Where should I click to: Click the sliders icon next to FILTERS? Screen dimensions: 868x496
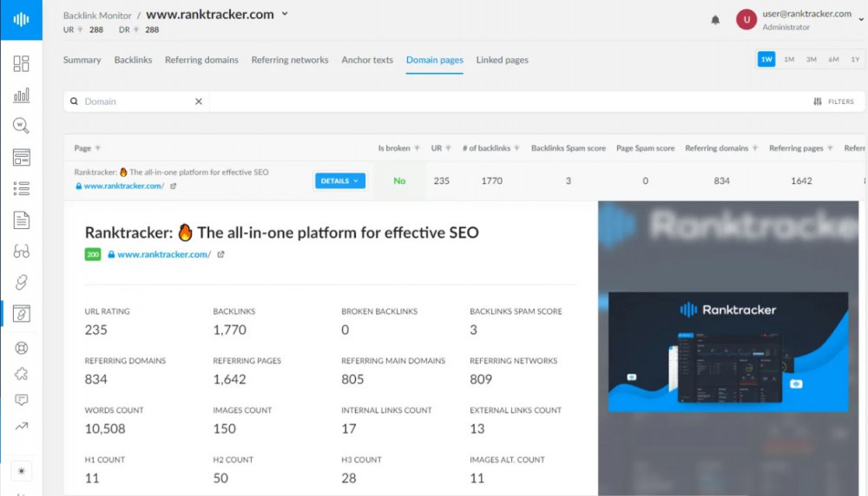[818, 101]
